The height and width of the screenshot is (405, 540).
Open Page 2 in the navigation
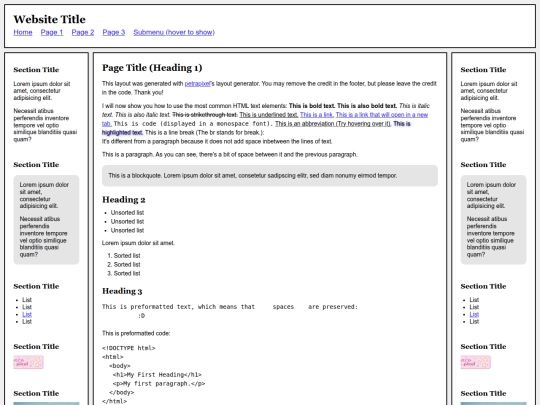(83, 32)
